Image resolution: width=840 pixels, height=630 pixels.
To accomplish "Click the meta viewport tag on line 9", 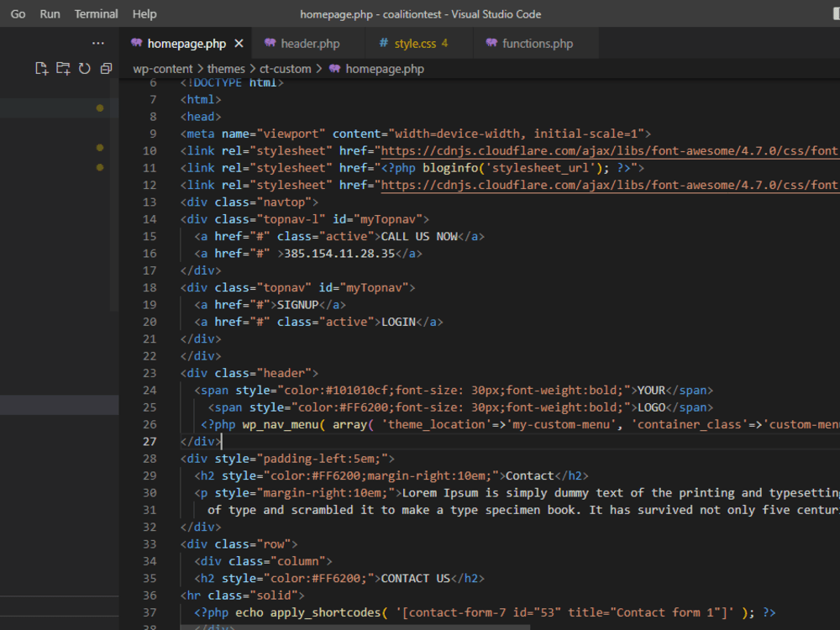I will pos(415,134).
